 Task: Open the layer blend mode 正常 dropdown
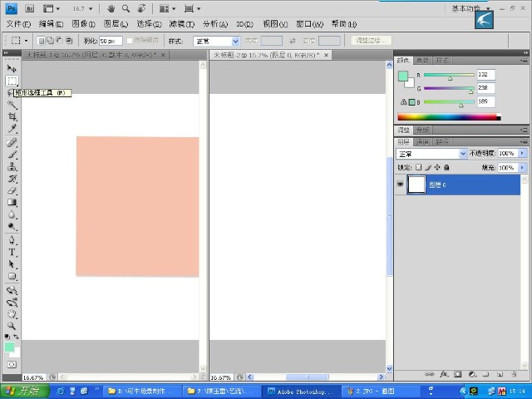coord(431,154)
